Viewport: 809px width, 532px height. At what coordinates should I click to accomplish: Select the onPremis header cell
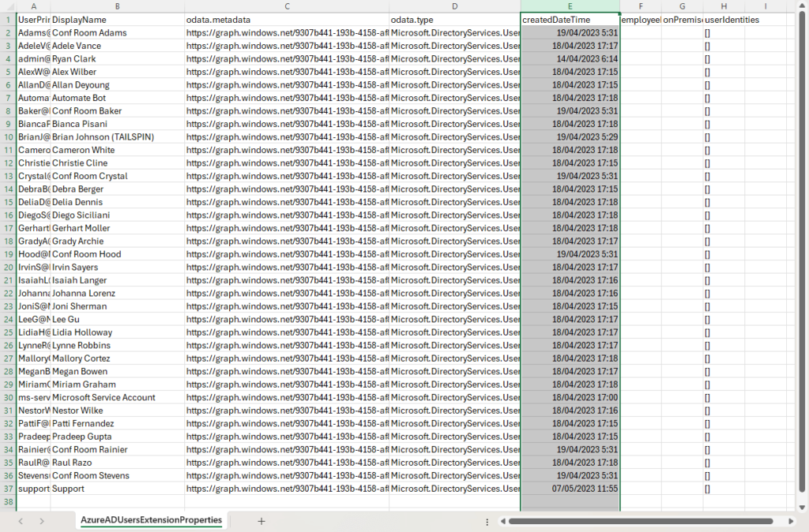click(682, 20)
